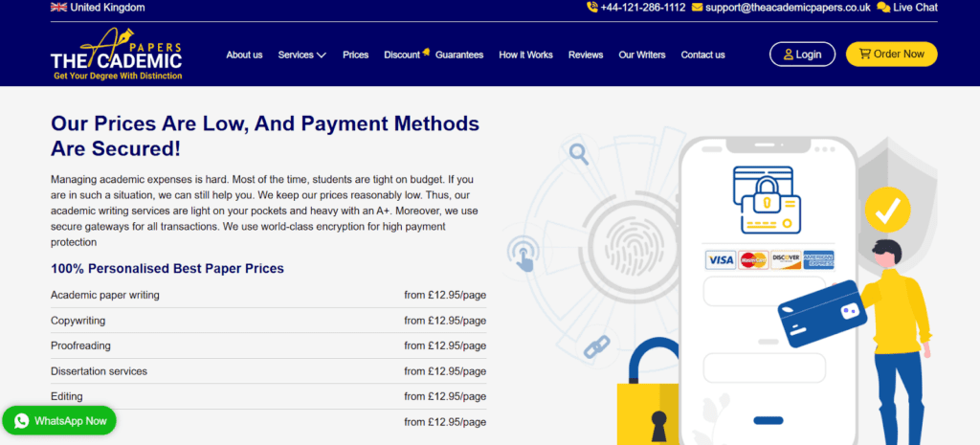The image size is (980, 445).
Task: Open the Guarantees page
Action: point(459,55)
